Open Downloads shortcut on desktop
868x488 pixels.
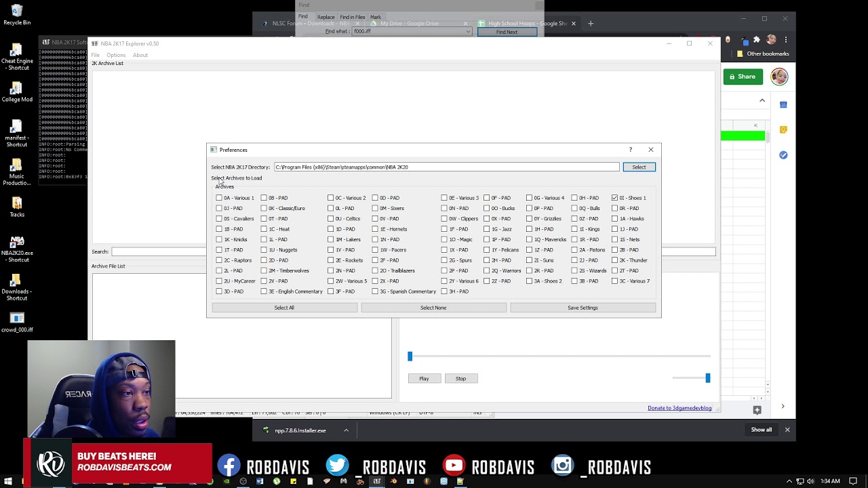[17, 288]
